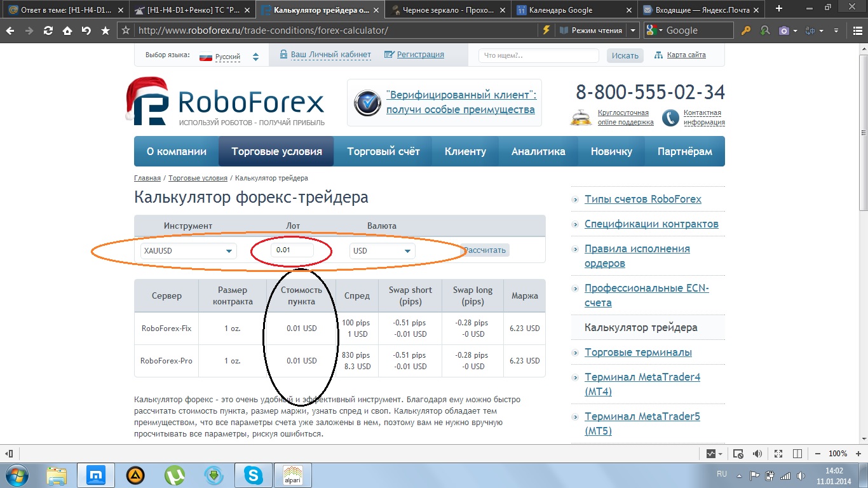Open the Google search engine selector

654,30
